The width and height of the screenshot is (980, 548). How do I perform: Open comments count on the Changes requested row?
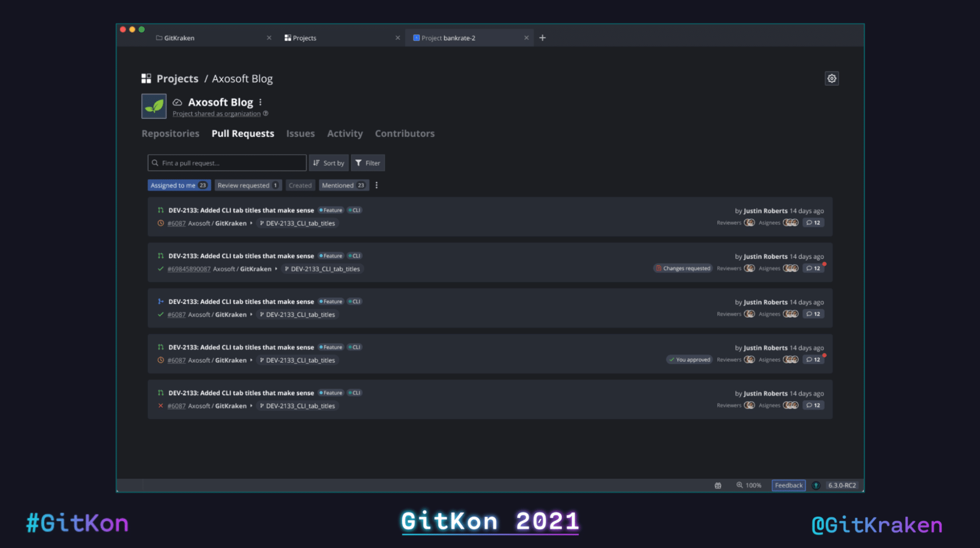[x=813, y=268]
